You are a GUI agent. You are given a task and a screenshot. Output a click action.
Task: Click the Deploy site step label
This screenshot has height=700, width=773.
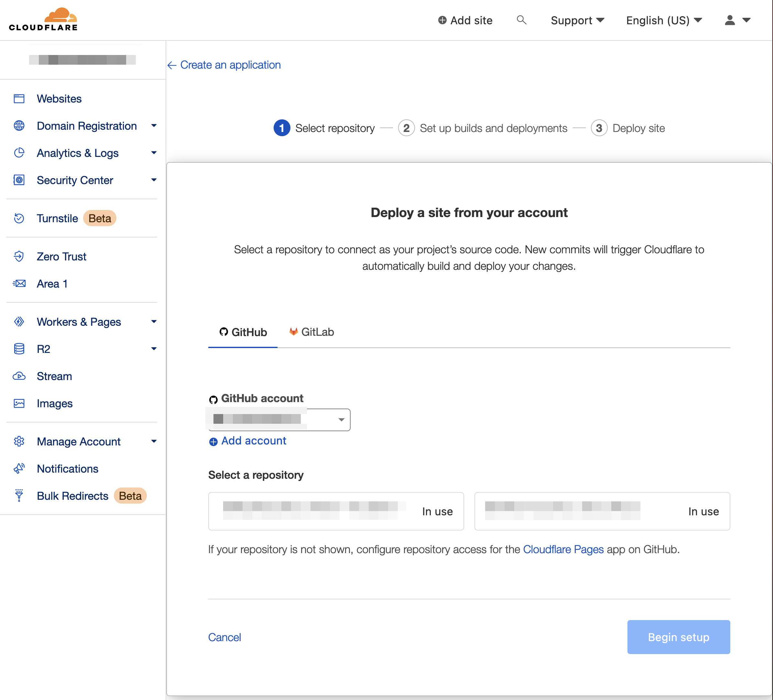click(638, 128)
